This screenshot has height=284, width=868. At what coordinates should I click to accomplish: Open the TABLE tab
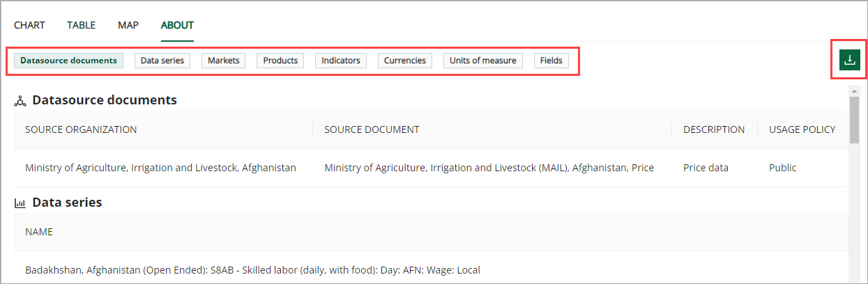81,25
